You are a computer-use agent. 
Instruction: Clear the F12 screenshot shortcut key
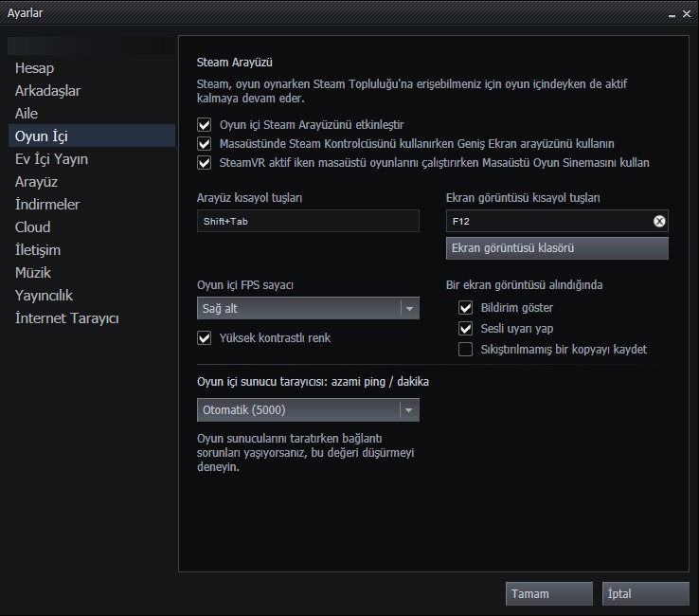tap(659, 221)
